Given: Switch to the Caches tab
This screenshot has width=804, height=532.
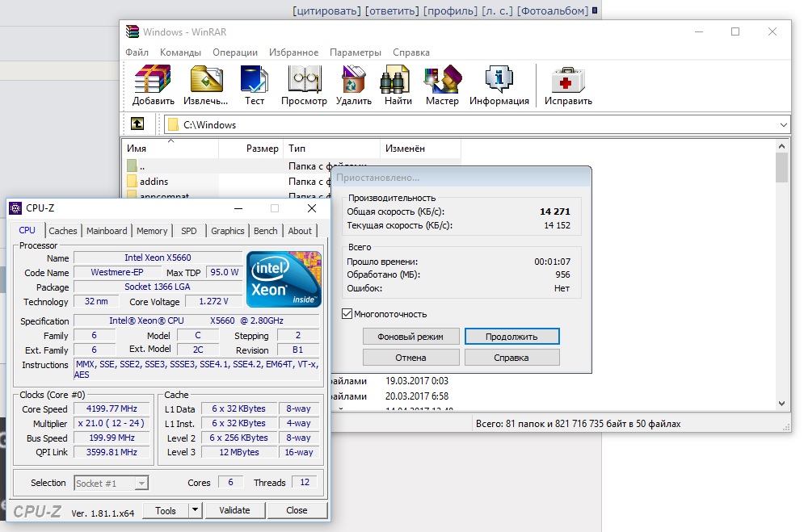Looking at the screenshot, I should 62,231.
